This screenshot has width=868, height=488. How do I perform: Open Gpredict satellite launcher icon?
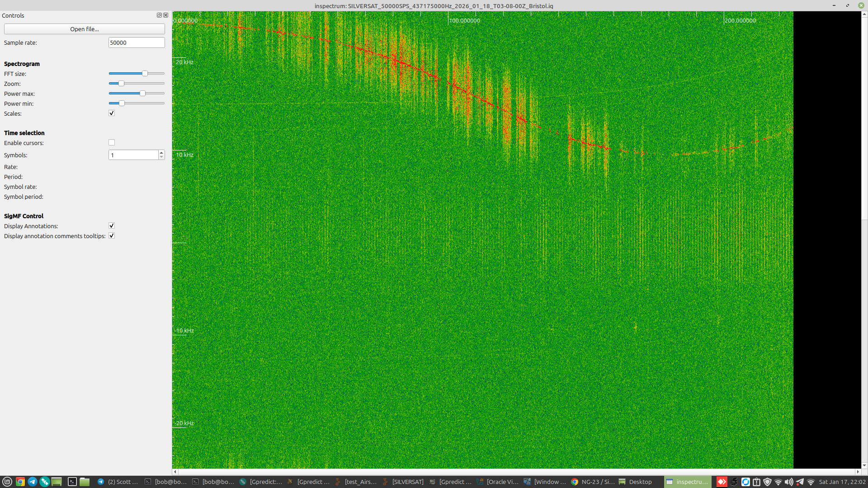[44, 482]
